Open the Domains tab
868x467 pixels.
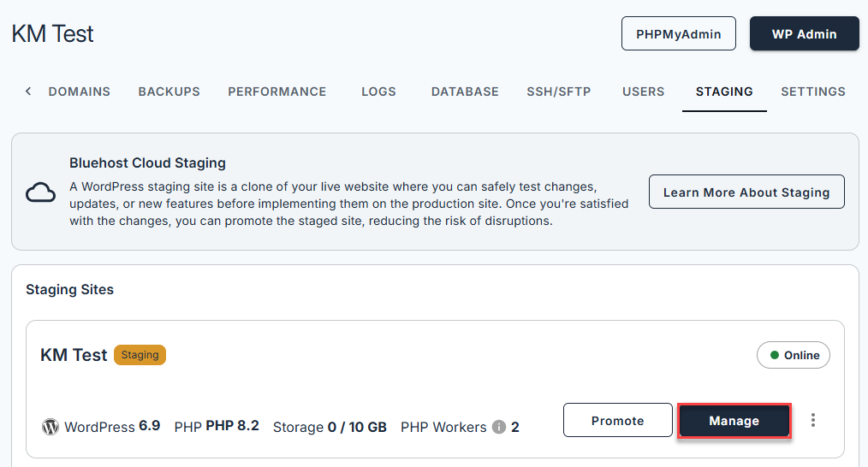pos(79,92)
